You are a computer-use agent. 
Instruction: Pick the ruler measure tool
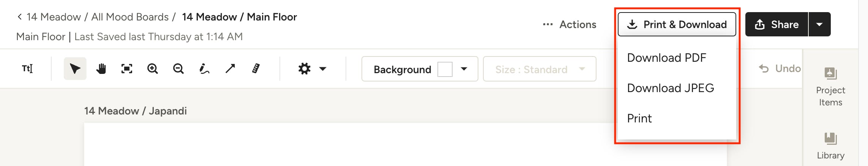256,69
